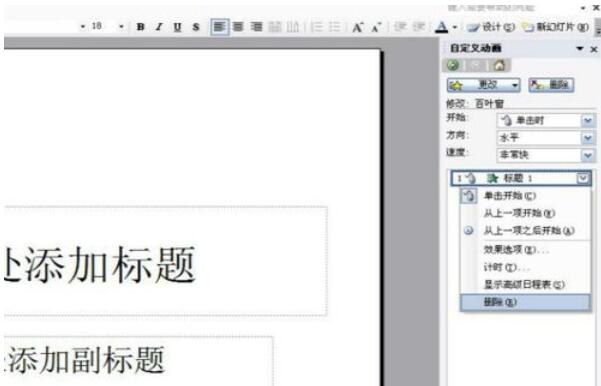Open the Speed (速度) dropdown

(x=546, y=155)
